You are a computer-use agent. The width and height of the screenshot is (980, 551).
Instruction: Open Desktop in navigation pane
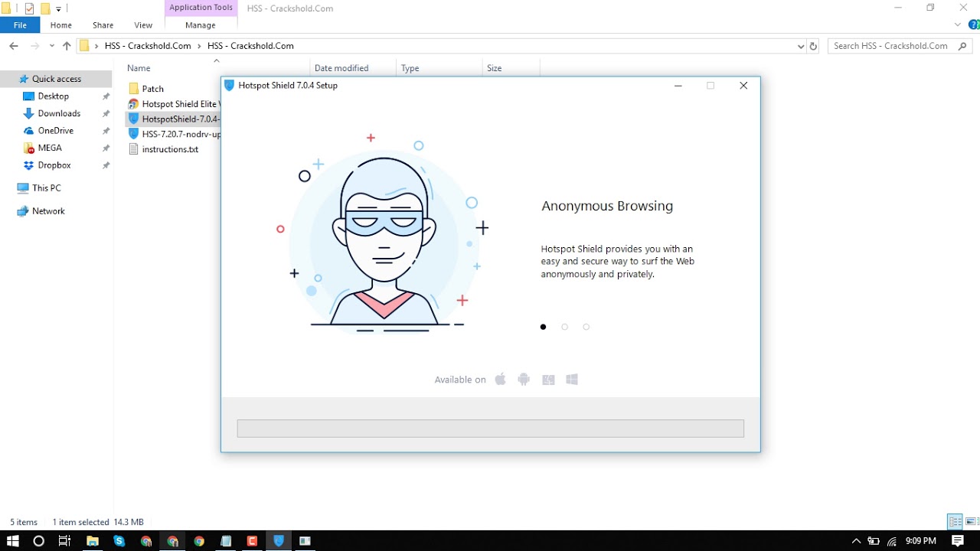[x=54, y=96]
